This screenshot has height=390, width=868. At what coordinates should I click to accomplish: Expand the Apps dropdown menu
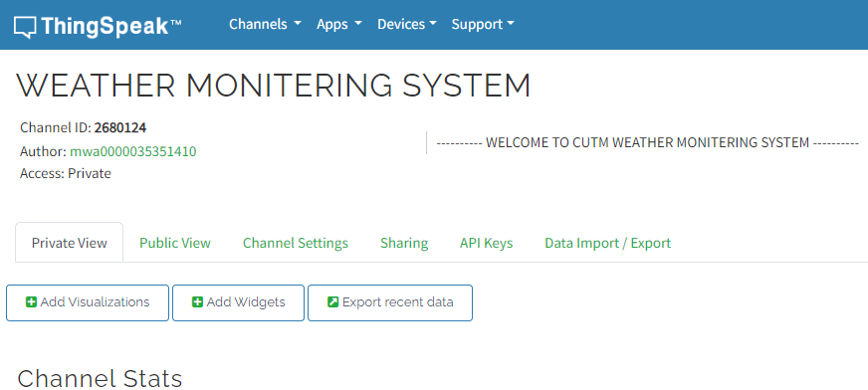tap(339, 24)
